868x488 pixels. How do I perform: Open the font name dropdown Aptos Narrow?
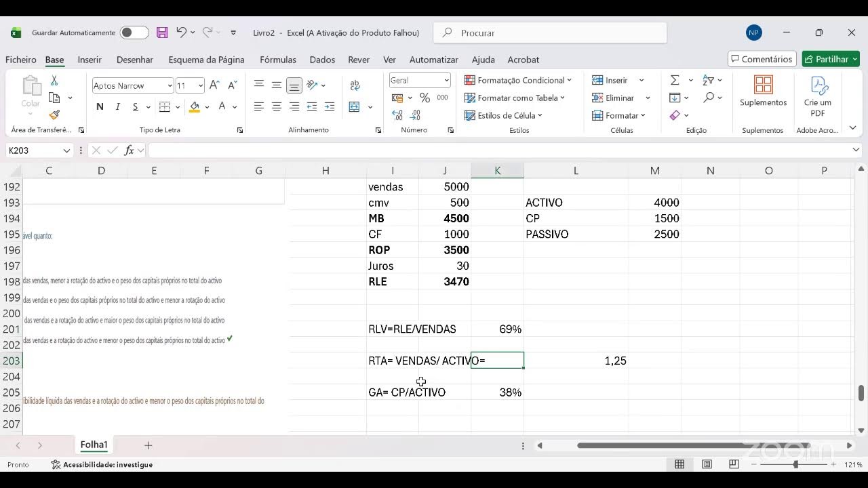pyautogui.click(x=170, y=85)
